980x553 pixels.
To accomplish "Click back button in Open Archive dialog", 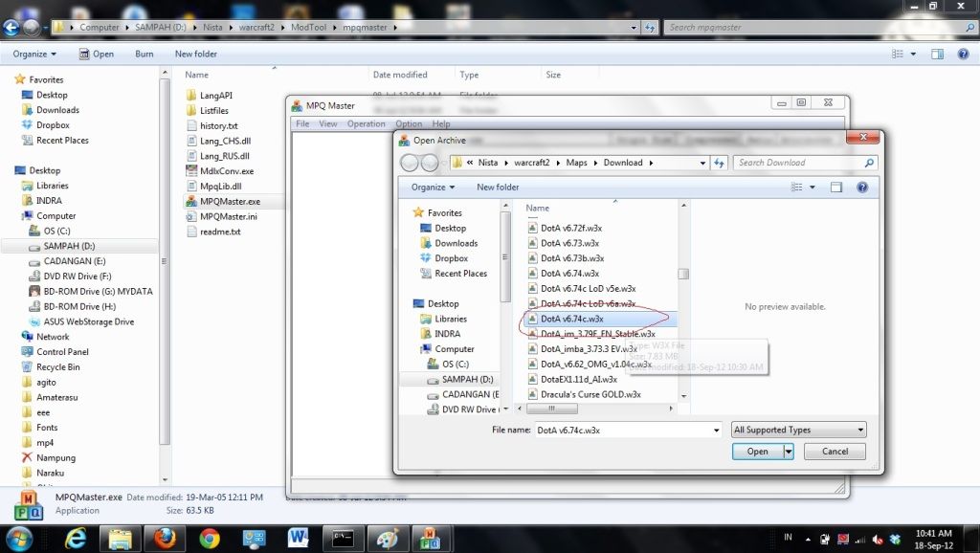I will click(410, 163).
